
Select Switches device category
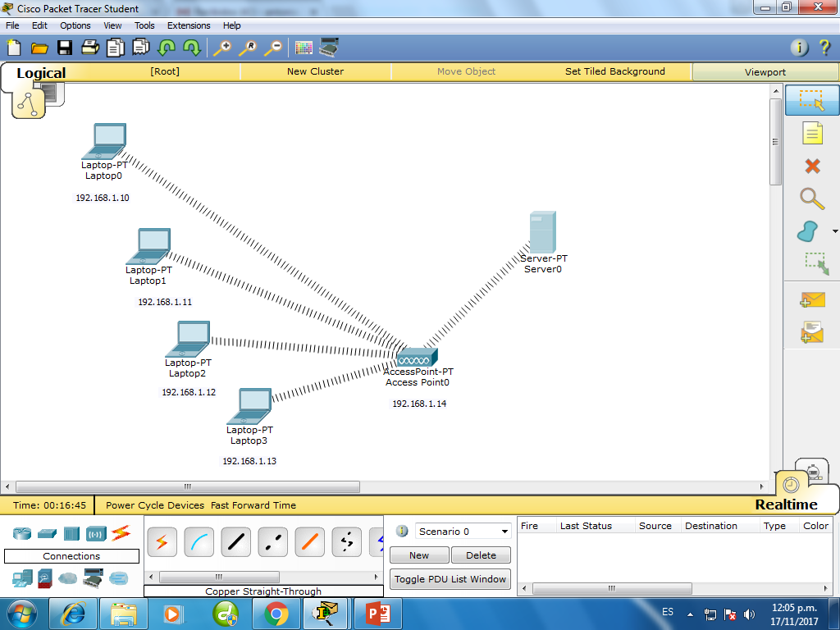pos(47,533)
